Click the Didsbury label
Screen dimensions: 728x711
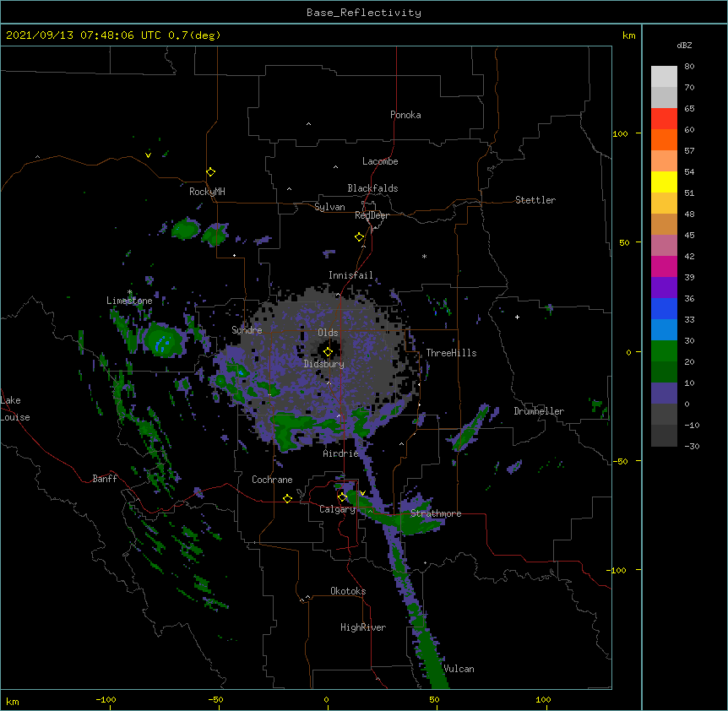coord(324,364)
